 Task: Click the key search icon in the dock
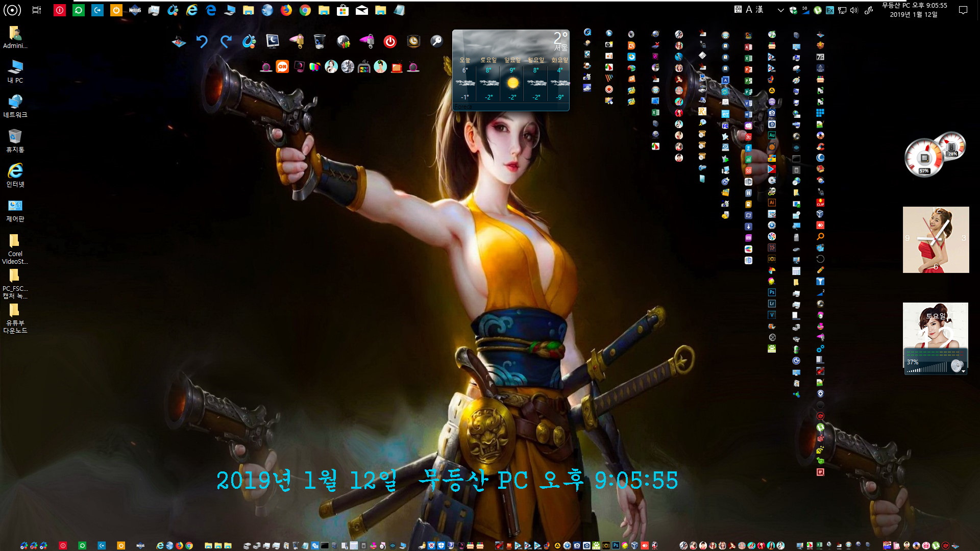[437, 41]
